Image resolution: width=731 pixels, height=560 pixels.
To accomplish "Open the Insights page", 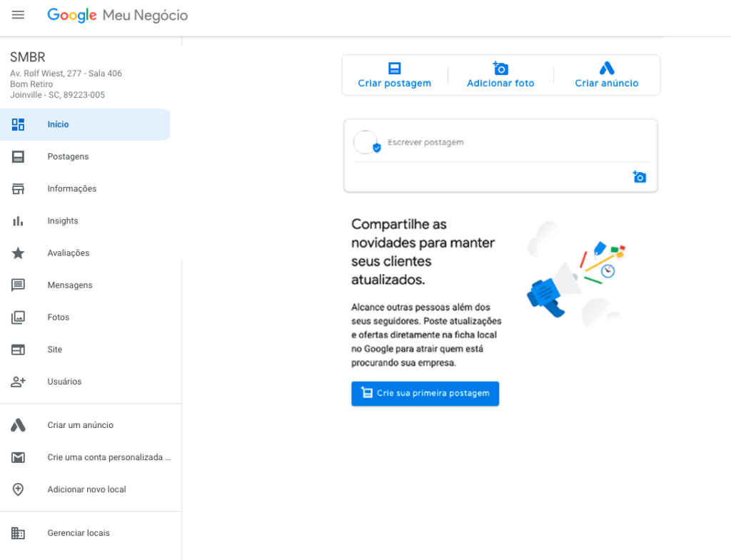I will tap(85, 221).
